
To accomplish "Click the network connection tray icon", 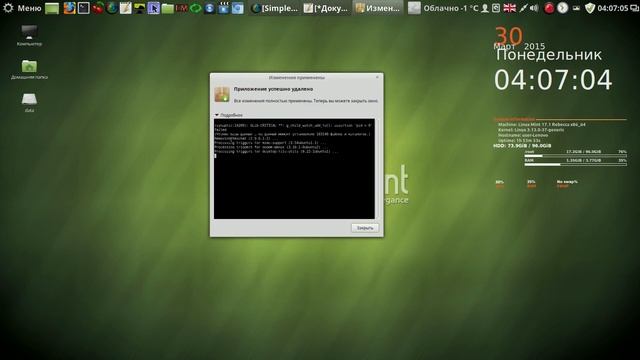I will [x=523, y=8].
